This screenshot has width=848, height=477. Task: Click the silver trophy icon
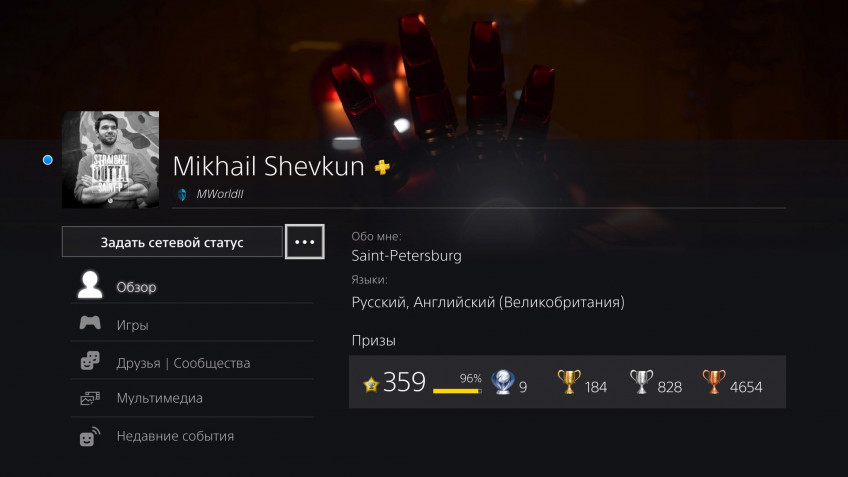641,382
